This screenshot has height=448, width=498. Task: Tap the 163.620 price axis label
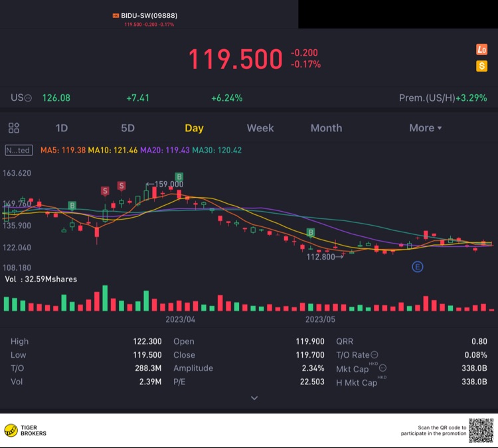[17, 173]
